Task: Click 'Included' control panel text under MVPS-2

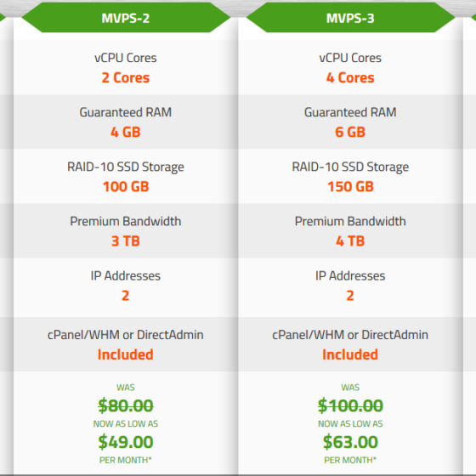Action: tap(126, 354)
